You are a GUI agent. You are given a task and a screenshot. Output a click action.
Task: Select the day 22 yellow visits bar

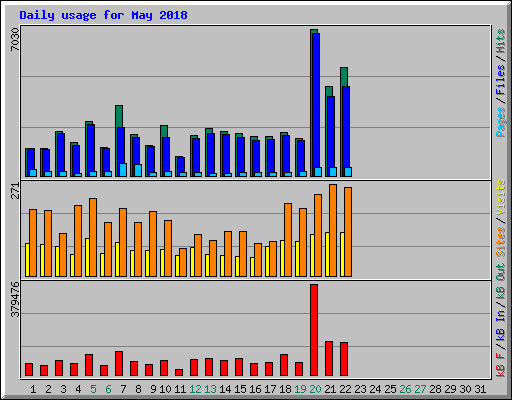[342, 254]
